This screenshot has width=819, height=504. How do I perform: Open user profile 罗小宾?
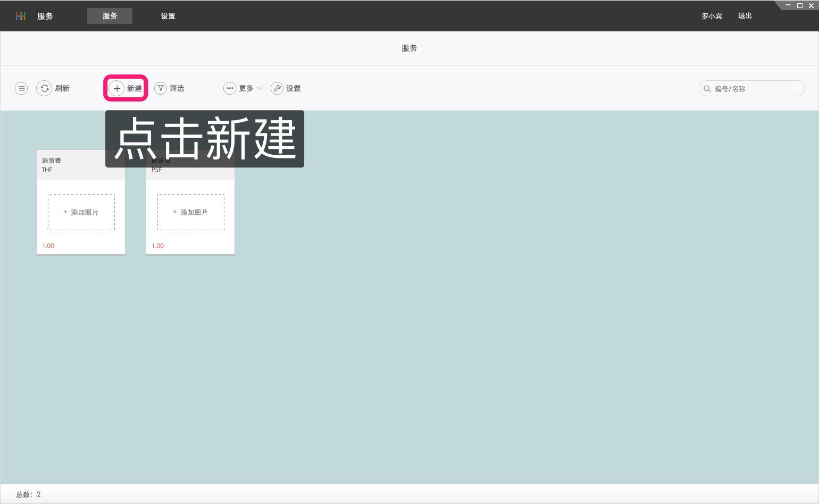click(x=712, y=16)
